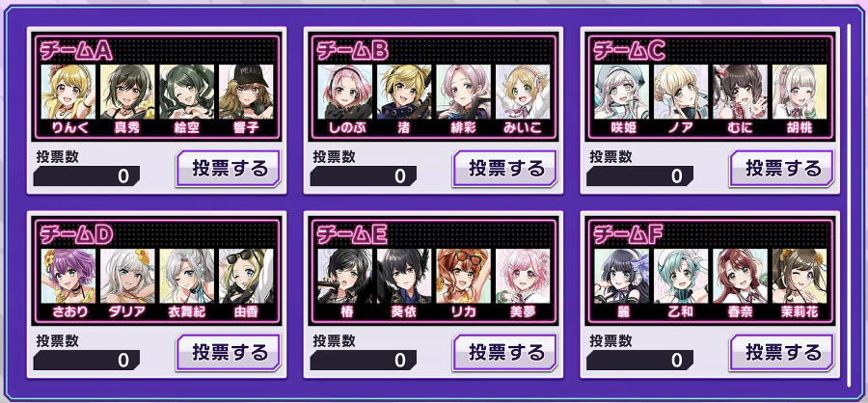Image resolution: width=868 pixels, height=403 pixels.
Task: Select さおり purple-haired portrait in Team D
Action: point(68,277)
